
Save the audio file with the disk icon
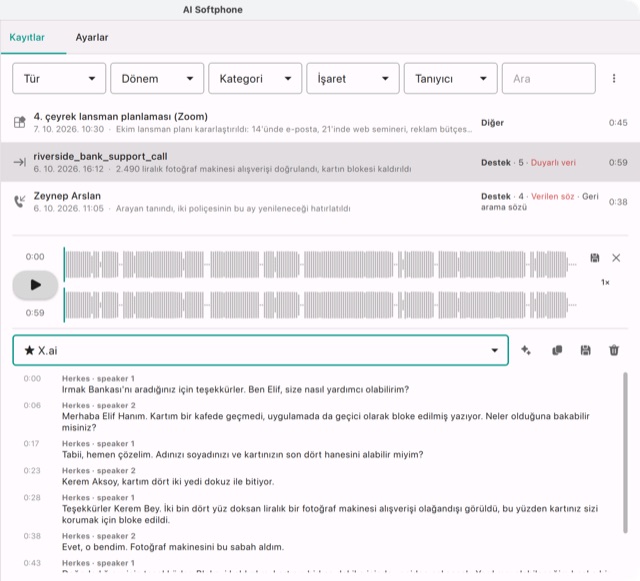coord(595,258)
